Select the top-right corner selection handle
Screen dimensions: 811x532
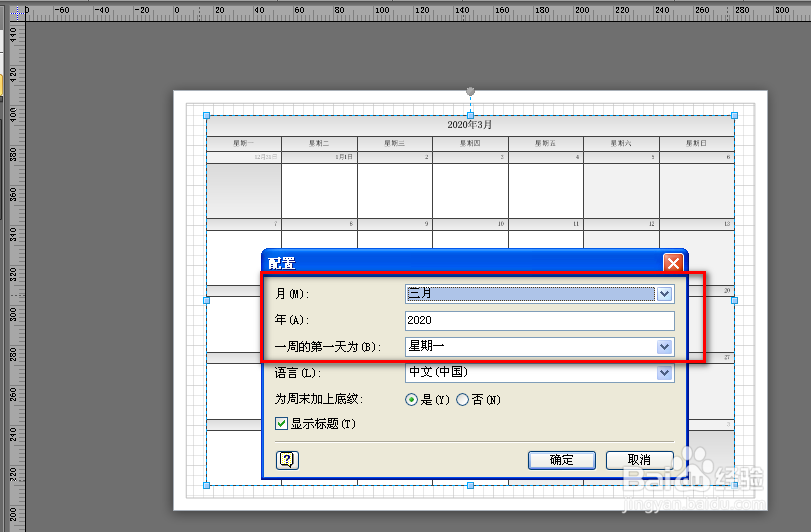tap(734, 116)
